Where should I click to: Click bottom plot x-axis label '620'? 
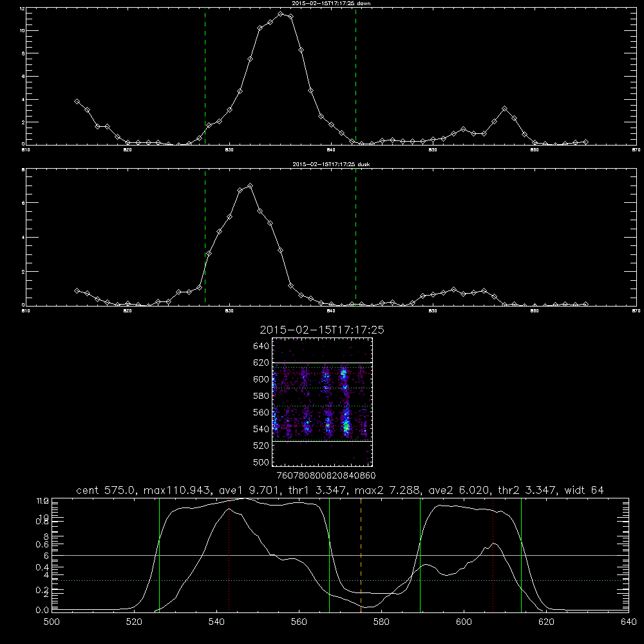(546, 622)
